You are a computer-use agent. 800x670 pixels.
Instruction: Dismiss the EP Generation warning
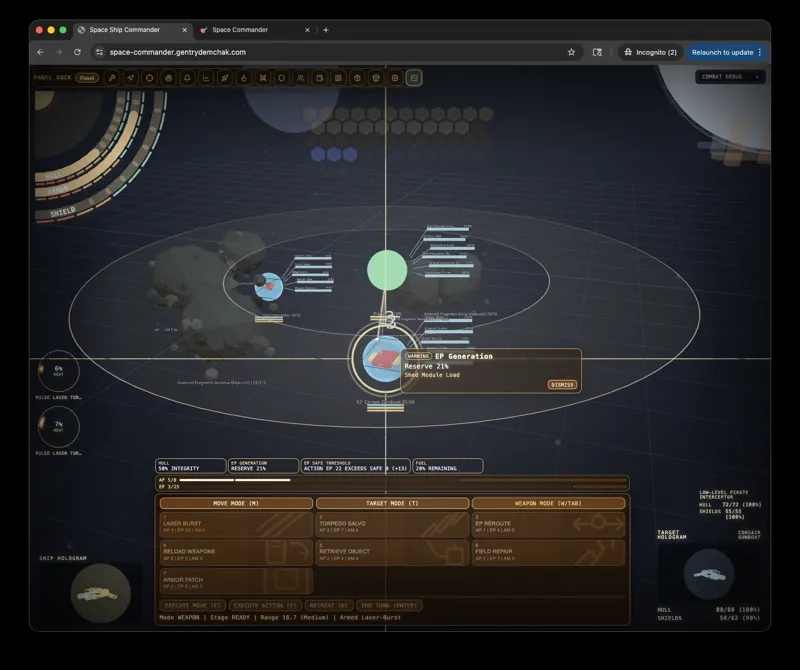(x=562, y=385)
